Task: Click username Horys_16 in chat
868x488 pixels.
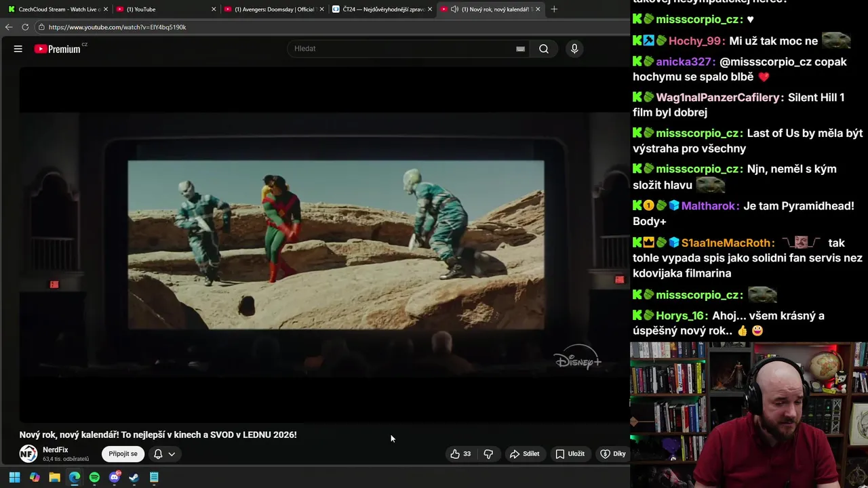Action: tap(679, 316)
